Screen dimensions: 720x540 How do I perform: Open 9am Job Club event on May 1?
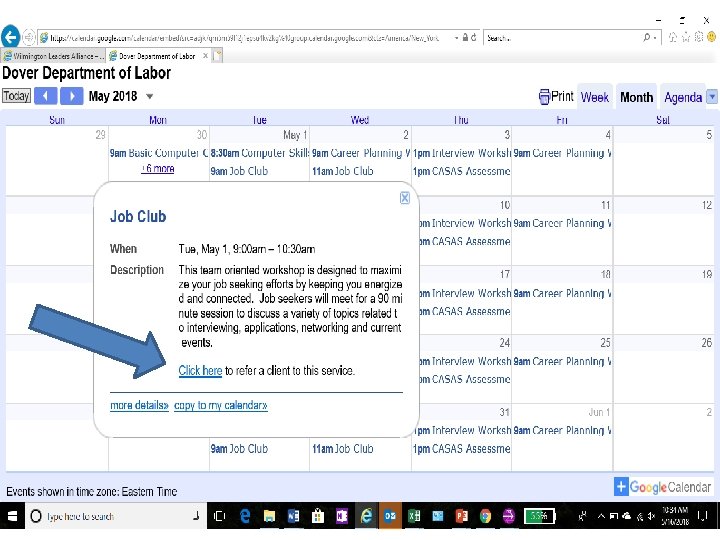point(239,171)
